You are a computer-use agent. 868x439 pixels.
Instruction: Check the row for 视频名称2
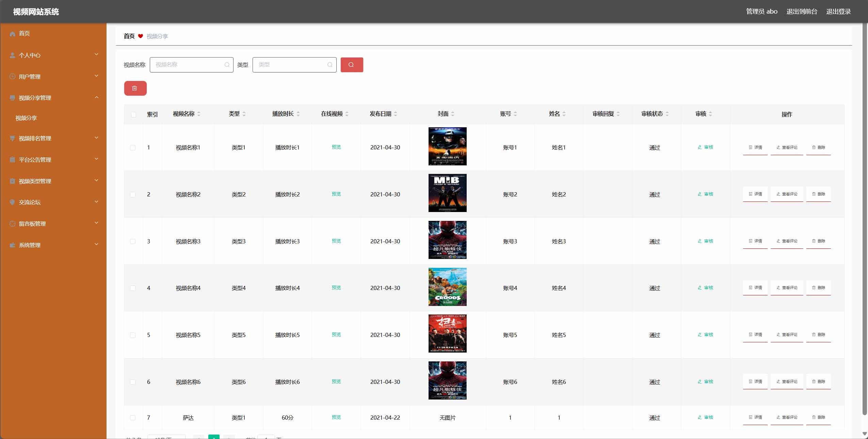point(133,195)
